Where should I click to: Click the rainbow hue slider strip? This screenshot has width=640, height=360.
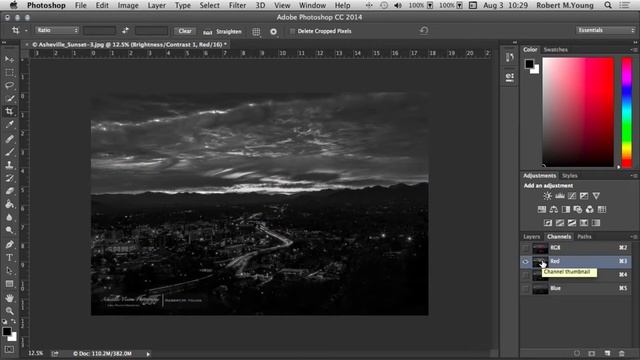627,112
